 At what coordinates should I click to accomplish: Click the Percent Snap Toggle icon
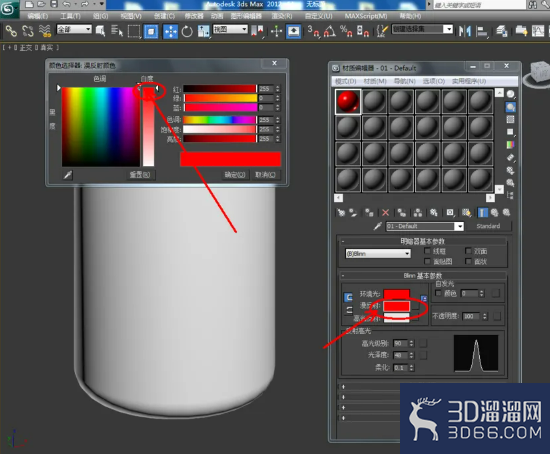tap(346, 31)
